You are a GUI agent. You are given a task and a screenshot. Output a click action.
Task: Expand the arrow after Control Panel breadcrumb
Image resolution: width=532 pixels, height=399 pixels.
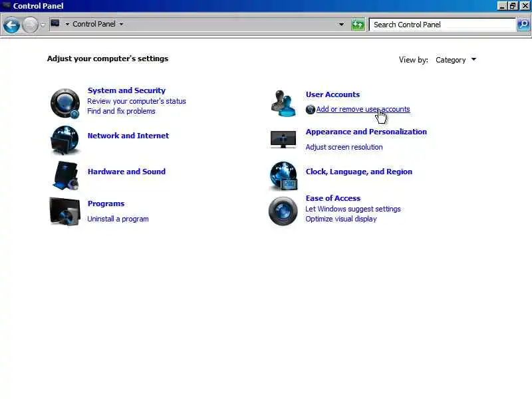121,24
